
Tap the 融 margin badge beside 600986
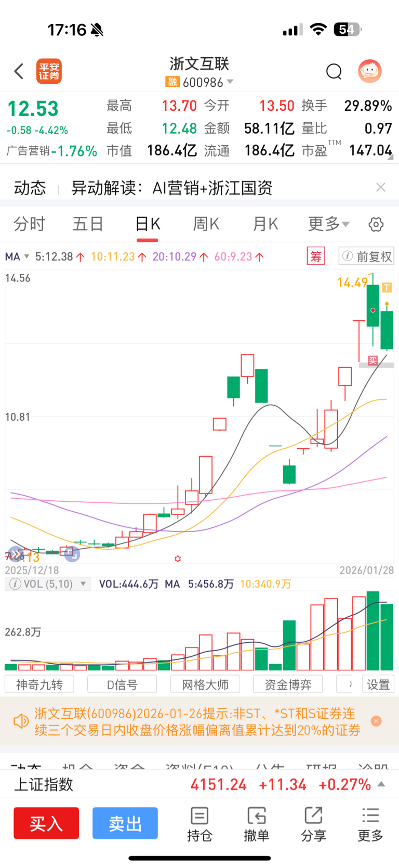click(x=172, y=82)
